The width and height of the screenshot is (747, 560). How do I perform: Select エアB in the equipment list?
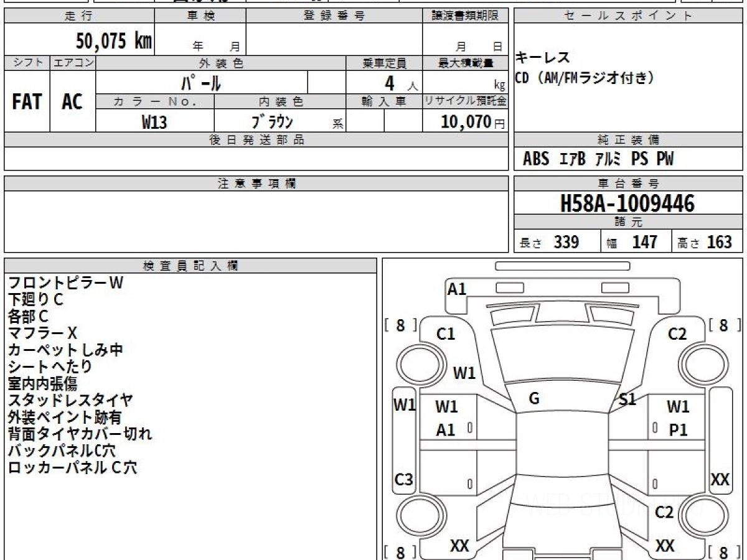[x=573, y=159]
